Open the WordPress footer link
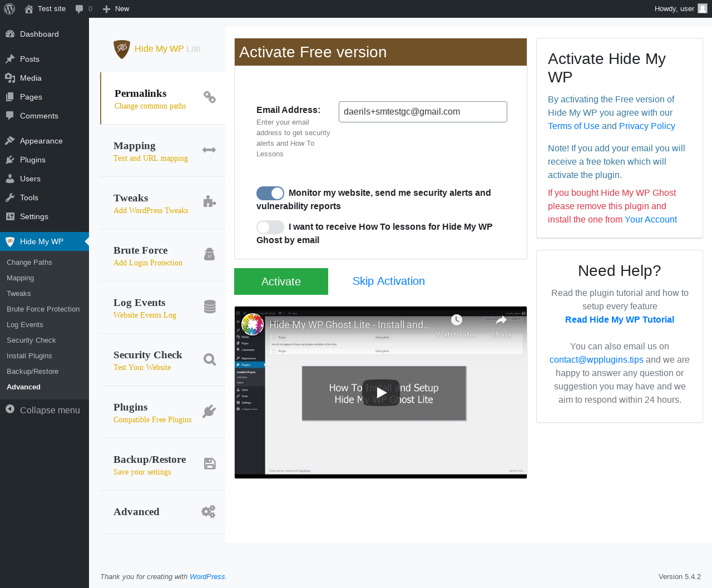 [x=207, y=577]
